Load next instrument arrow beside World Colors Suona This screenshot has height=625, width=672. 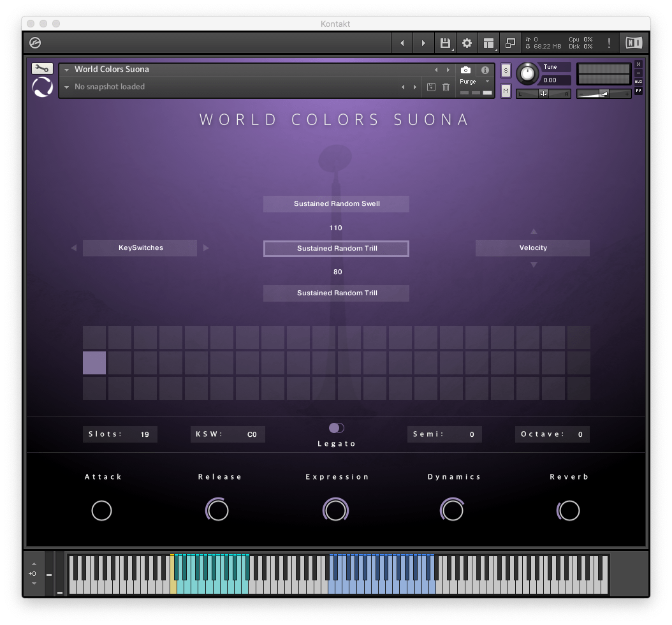[448, 70]
